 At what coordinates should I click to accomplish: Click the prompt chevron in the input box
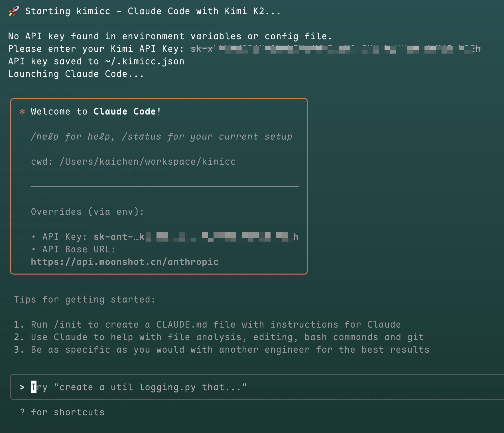22,387
